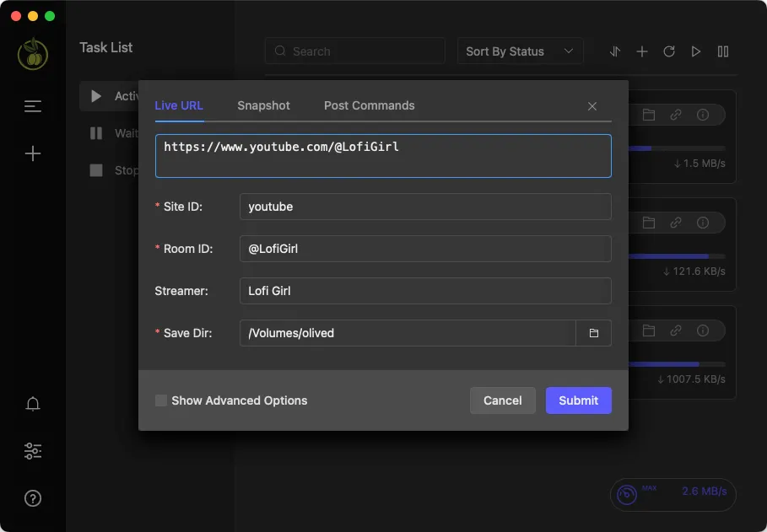Collapse the sidebar with the hamburger icon
Screen dimensions: 767x532
point(32,106)
